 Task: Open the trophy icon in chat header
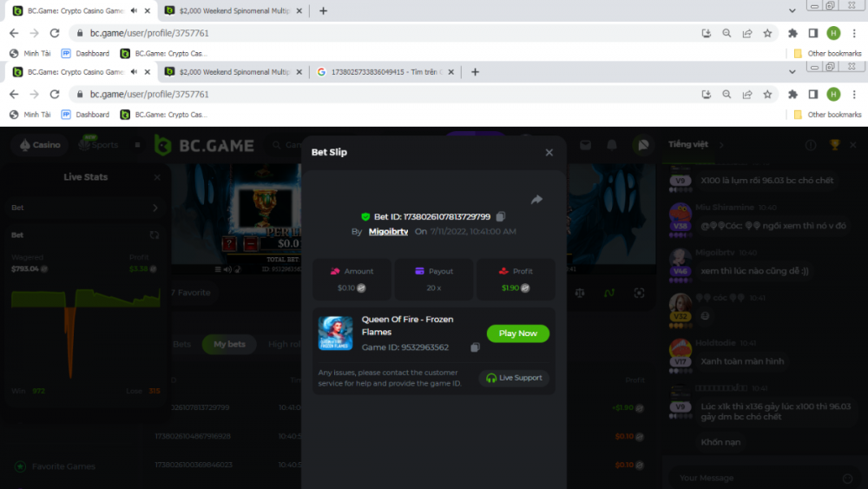(x=834, y=145)
